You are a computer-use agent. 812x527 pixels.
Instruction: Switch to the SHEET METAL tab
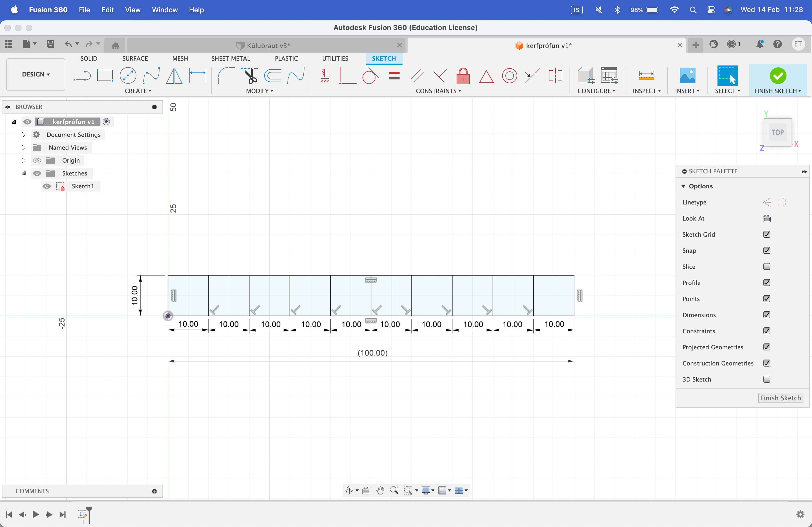(x=231, y=59)
